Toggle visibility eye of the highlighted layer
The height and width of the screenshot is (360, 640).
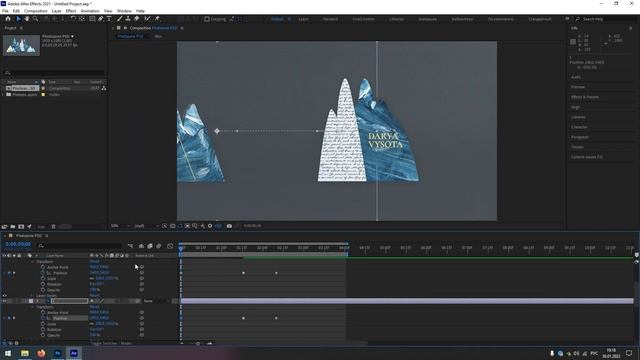4,301
